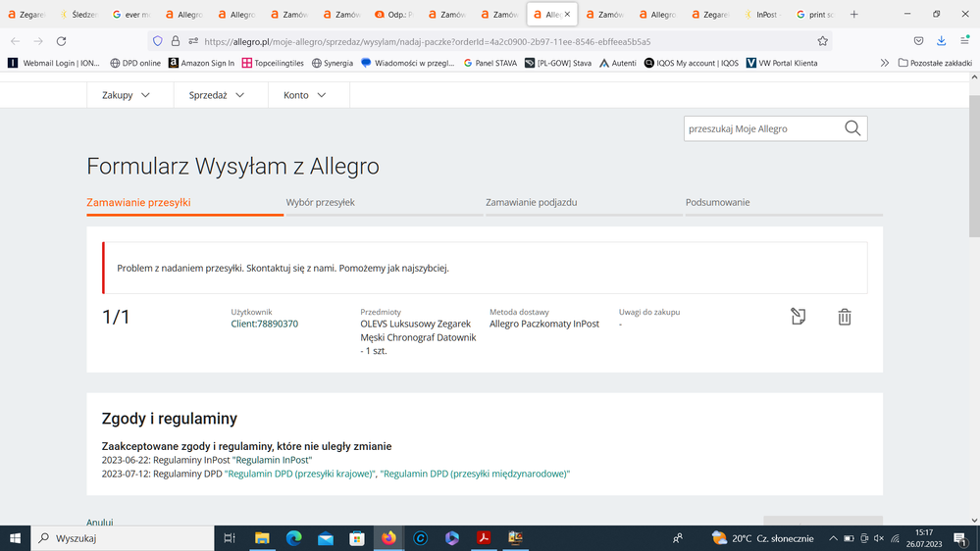This screenshot has width=980, height=551.
Task: Open the Mail app from the taskbar
Action: 326,538
